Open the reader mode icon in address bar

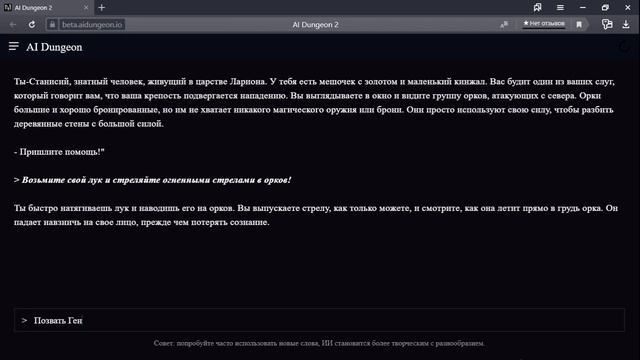pos(504,24)
